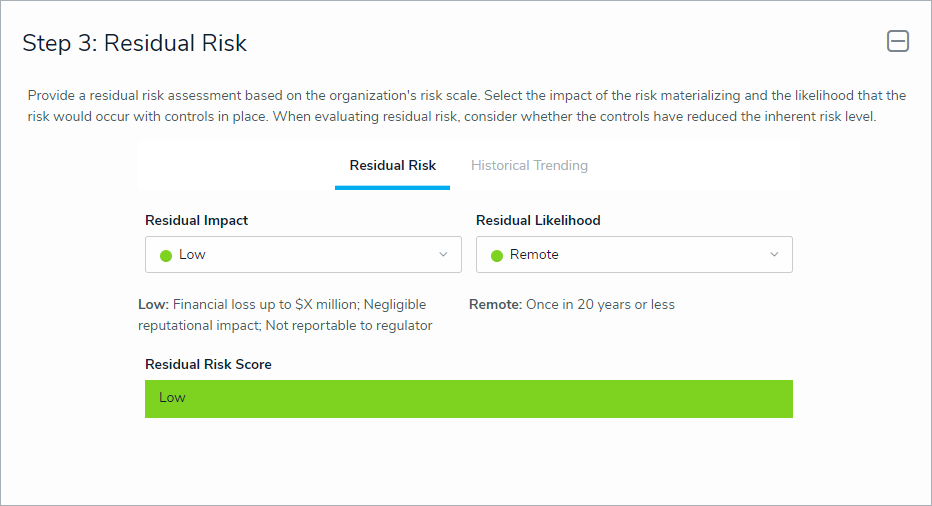Click the "Low" value in Residual Impact

(x=192, y=255)
